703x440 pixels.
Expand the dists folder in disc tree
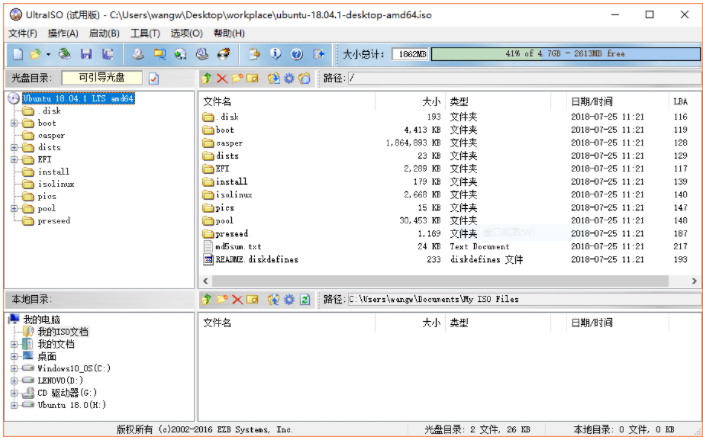coord(14,148)
